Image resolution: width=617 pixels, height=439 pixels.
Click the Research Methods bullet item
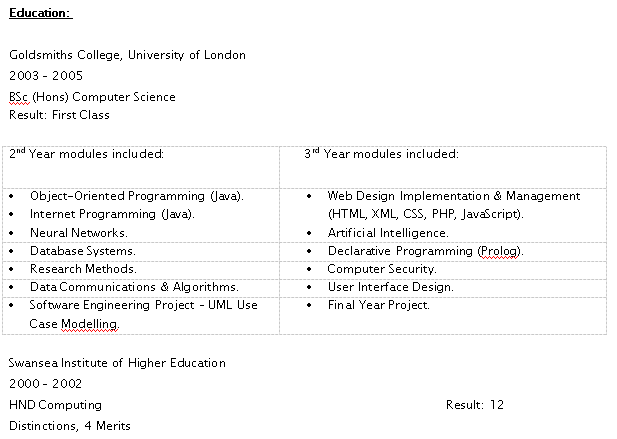pyautogui.click(x=83, y=269)
